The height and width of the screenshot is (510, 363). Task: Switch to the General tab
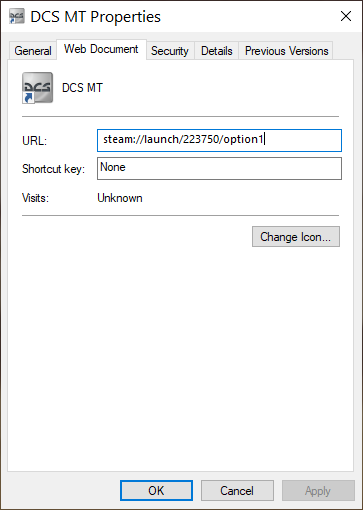[33, 51]
